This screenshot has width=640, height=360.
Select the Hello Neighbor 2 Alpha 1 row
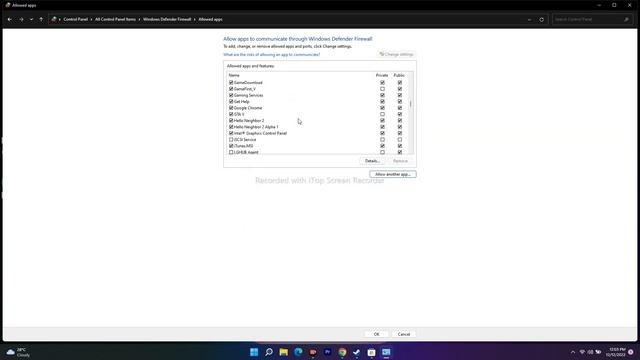[x=318, y=127]
